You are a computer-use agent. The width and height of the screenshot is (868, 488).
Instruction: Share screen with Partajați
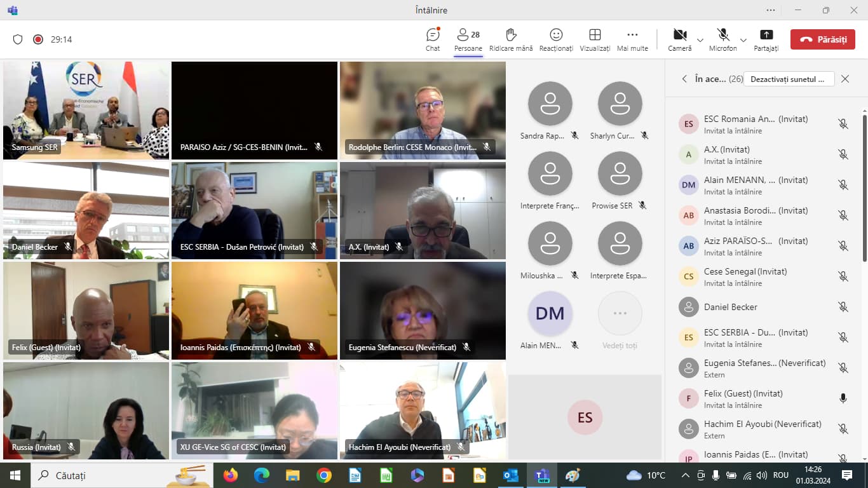766,39
